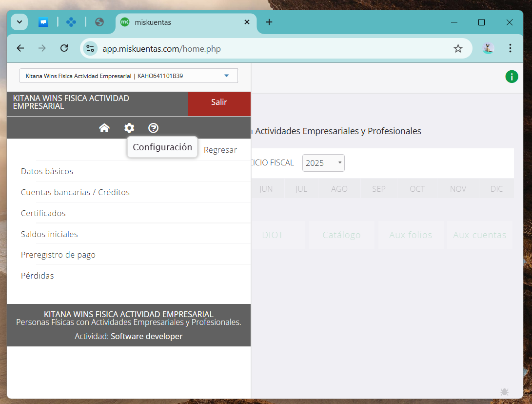
Task: Open Certificados settings
Action: coord(43,213)
